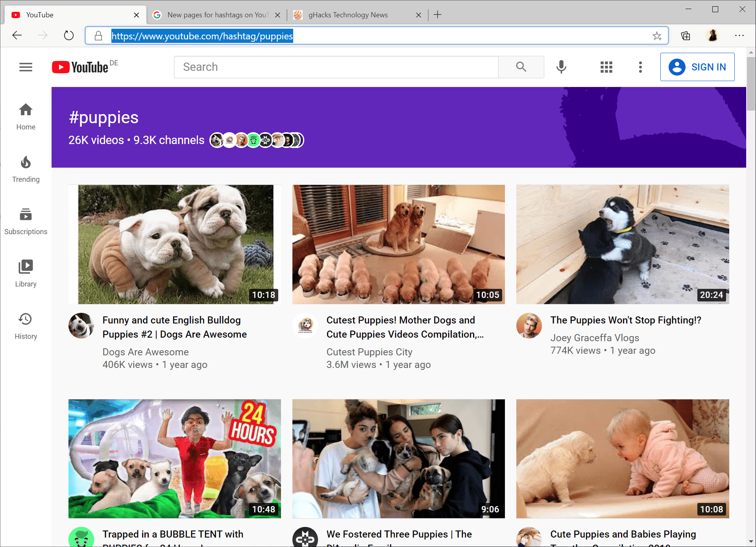Open the YouTube hamburger menu icon
The height and width of the screenshot is (547, 756).
(26, 67)
